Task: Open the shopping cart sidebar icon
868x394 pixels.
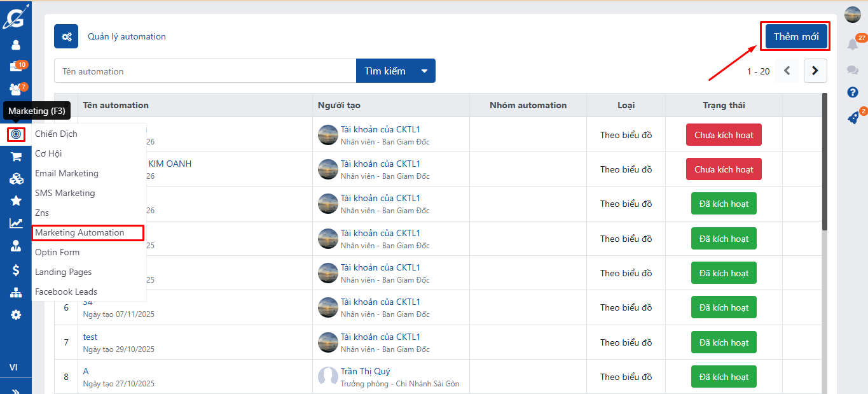Action: pyautogui.click(x=16, y=157)
